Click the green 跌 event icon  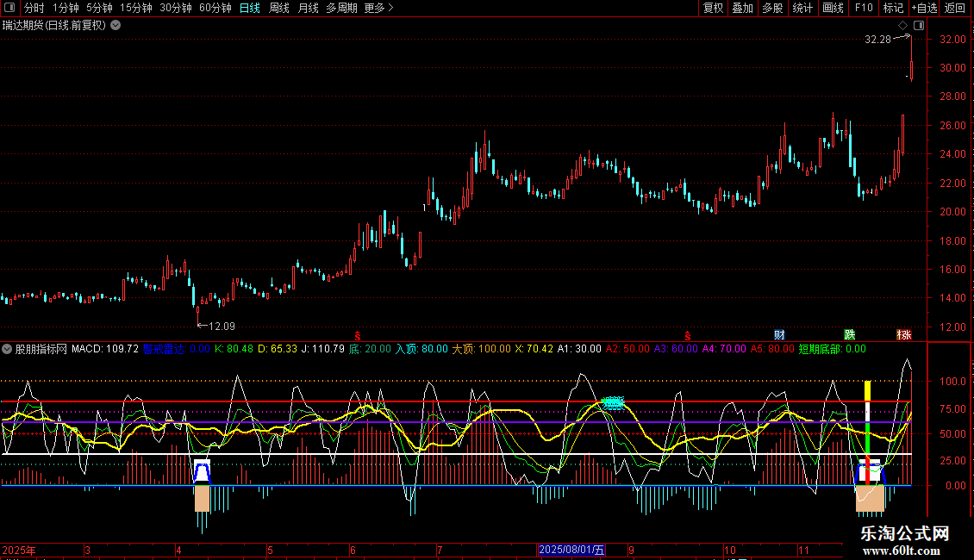(x=850, y=334)
